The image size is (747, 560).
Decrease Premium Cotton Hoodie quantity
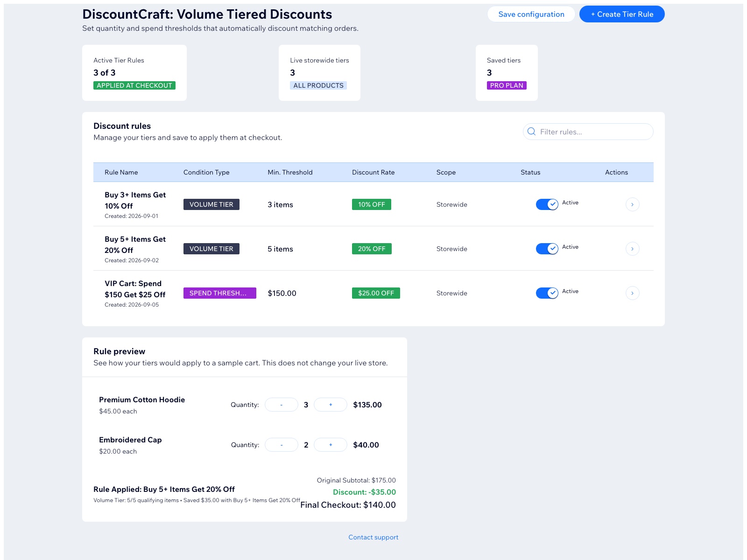point(282,405)
